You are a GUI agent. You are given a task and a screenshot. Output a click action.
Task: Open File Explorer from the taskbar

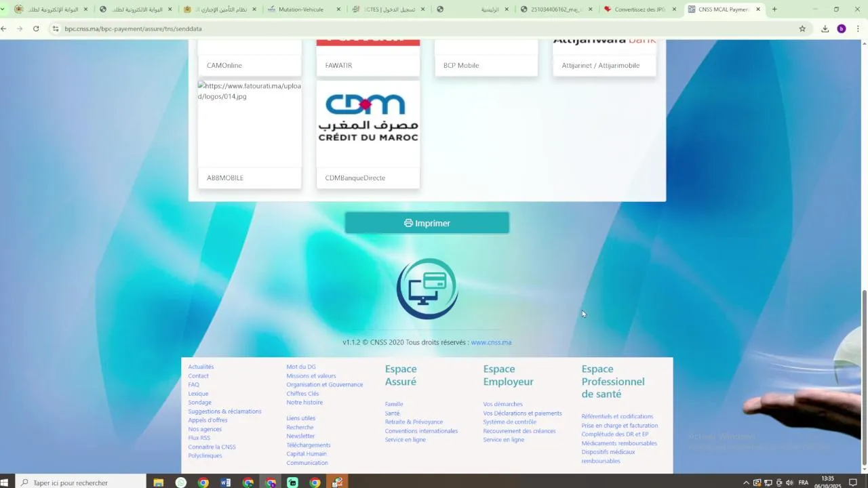tap(158, 483)
